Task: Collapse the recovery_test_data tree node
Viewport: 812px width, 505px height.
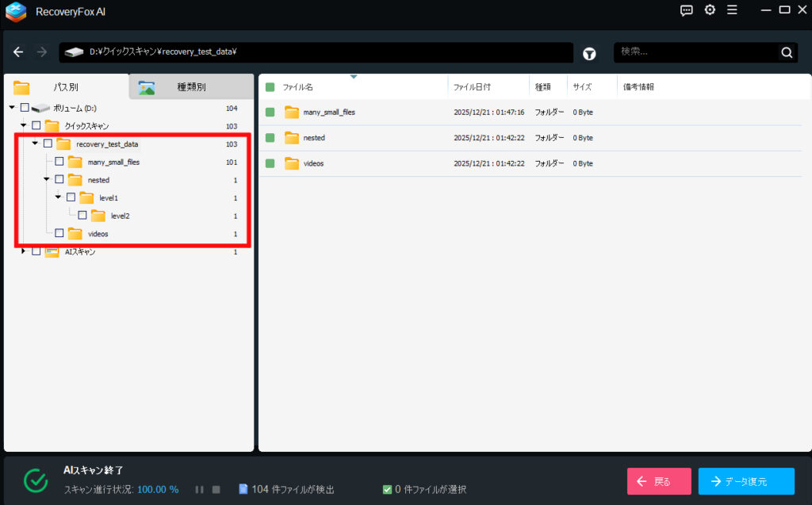Action: pyautogui.click(x=35, y=143)
